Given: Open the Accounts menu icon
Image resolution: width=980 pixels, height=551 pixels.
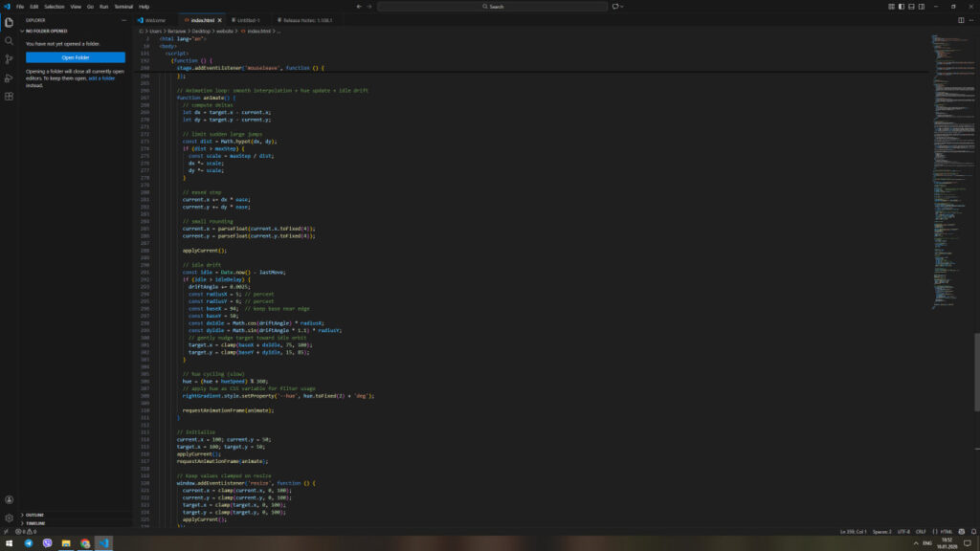Looking at the screenshot, I should (x=9, y=499).
